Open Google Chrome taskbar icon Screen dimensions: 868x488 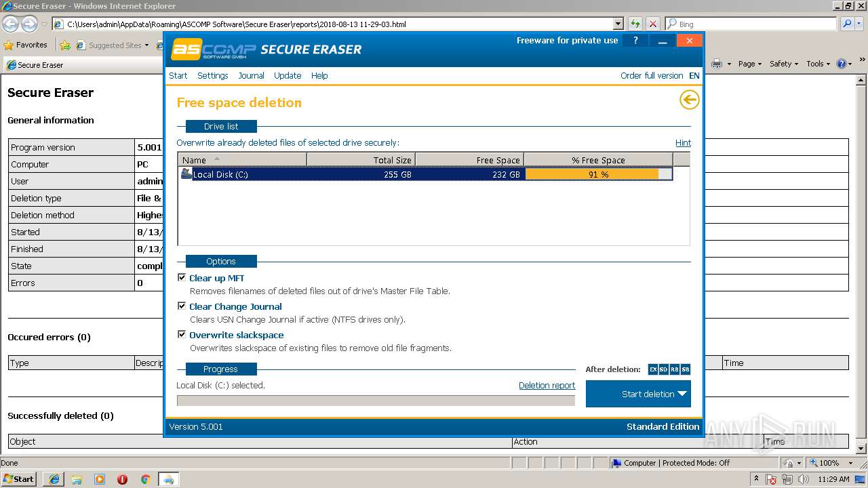click(145, 479)
